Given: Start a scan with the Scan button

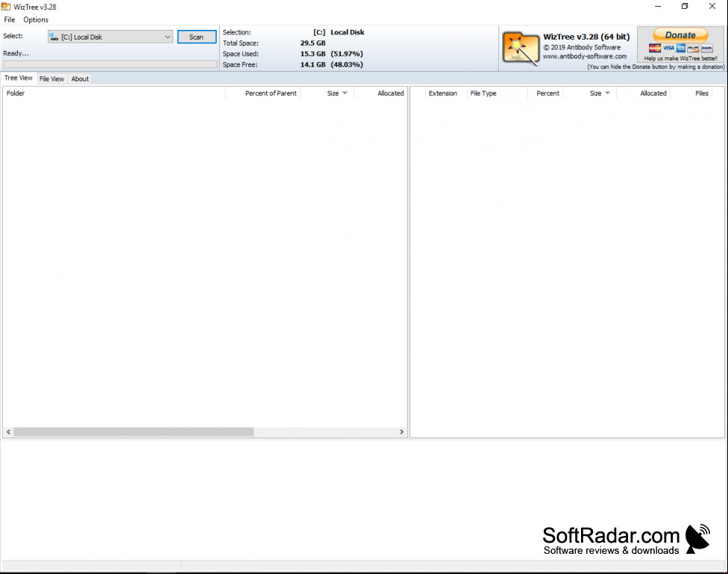Looking at the screenshot, I should coord(196,37).
